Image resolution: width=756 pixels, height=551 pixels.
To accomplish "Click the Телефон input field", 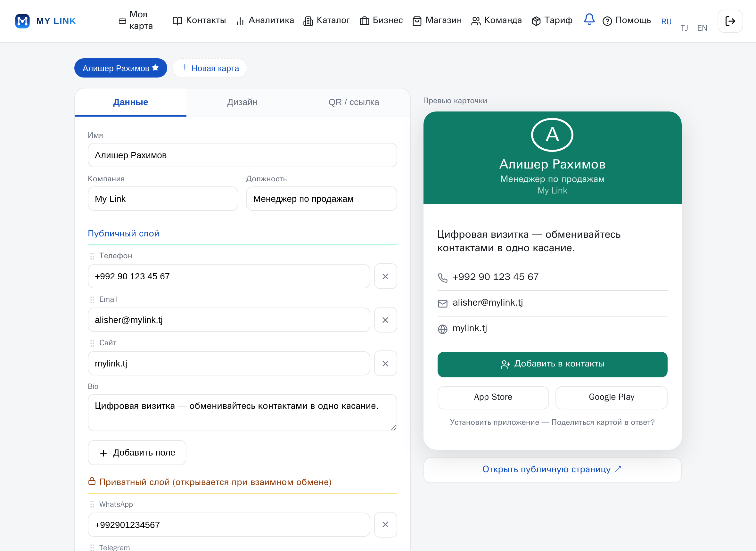I will pyautogui.click(x=229, y=276).
